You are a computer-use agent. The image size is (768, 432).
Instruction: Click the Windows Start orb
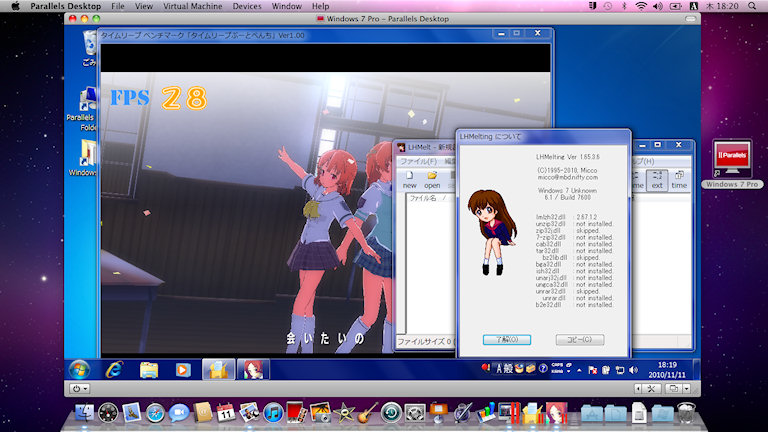tap(79, 369)
